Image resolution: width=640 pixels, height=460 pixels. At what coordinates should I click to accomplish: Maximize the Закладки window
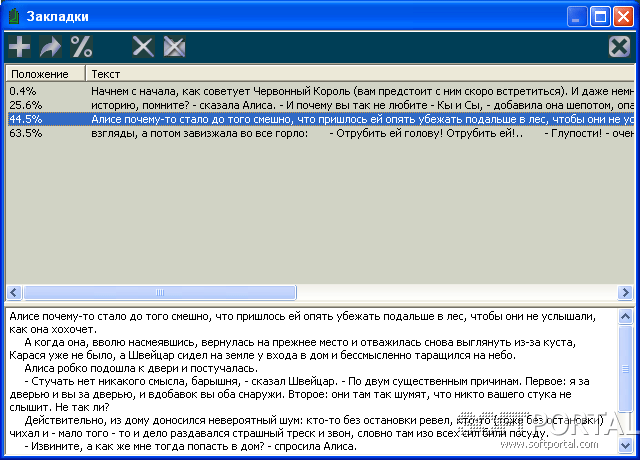pyautogui.click(x=600, y=17)
